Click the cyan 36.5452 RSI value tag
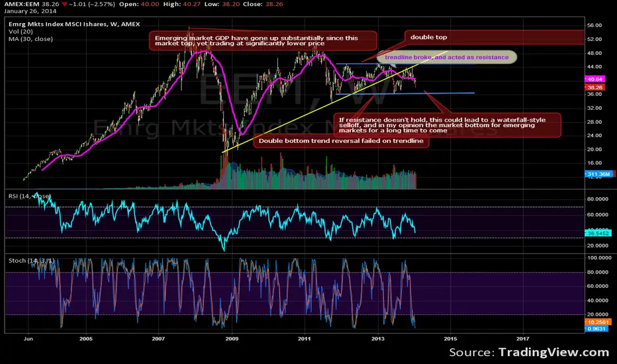The width and height of the screenshot is (617, 364). [598, 234]
